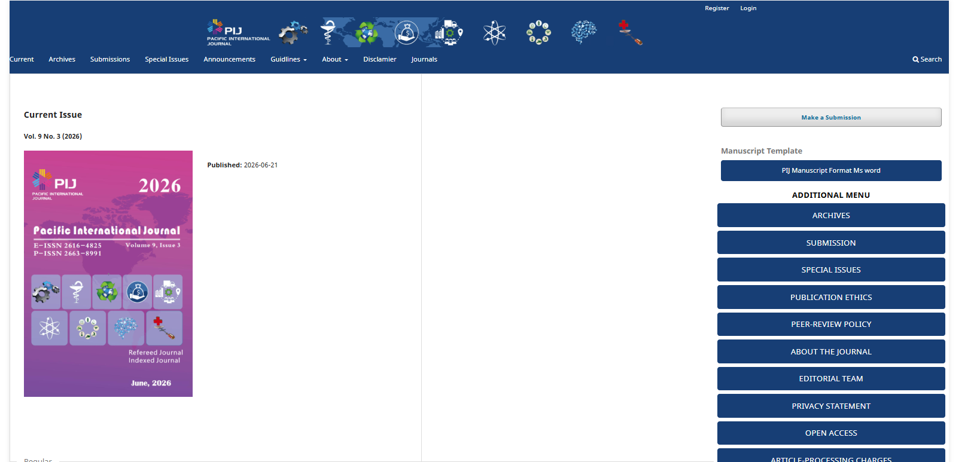
Task: Open the Special Issues menu item
Action: point(166,59)
